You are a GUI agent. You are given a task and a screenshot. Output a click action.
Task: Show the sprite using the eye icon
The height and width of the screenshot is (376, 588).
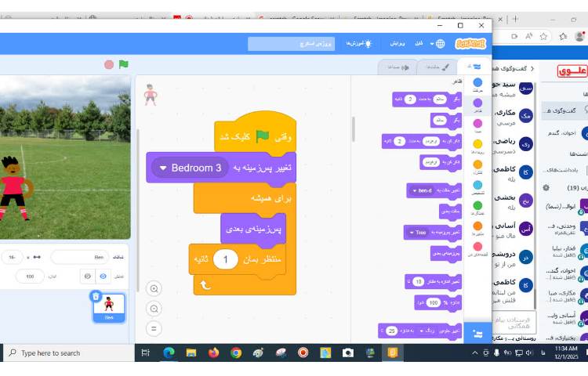103,277
